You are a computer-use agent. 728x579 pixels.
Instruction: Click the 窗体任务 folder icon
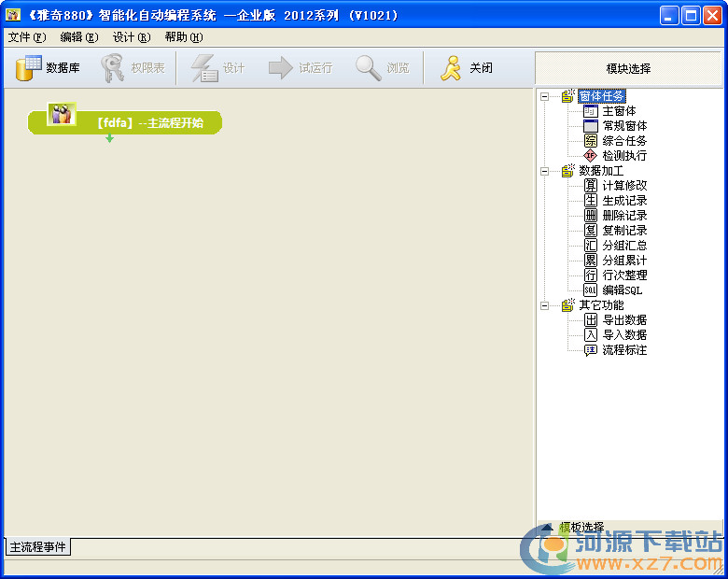(567, 96)
